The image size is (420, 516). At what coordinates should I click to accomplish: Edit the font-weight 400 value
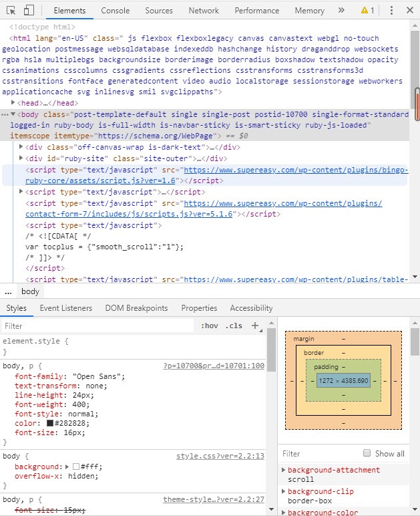point(78,404)
